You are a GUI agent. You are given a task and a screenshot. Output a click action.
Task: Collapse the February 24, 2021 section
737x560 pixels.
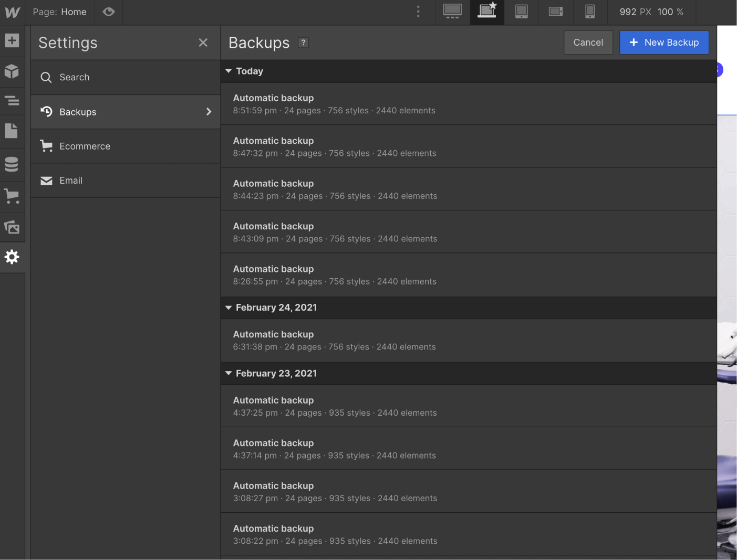[x=229, y=308]
